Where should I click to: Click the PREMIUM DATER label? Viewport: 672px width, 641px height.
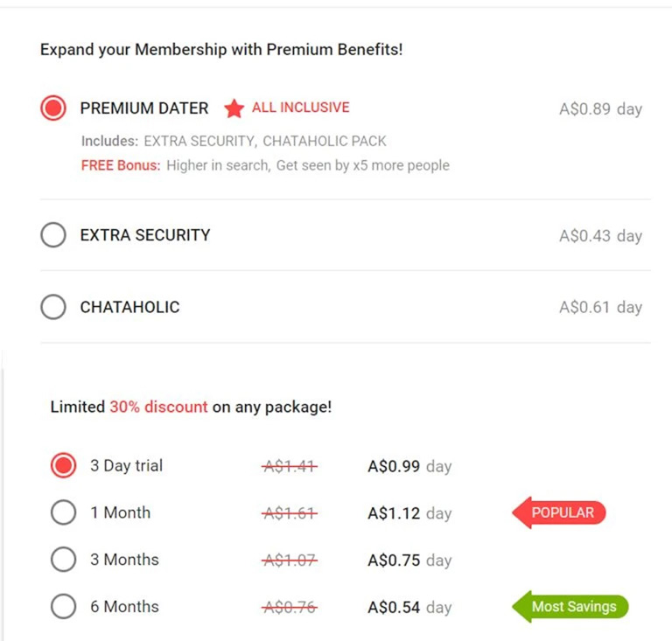click(x=144, y=108)
